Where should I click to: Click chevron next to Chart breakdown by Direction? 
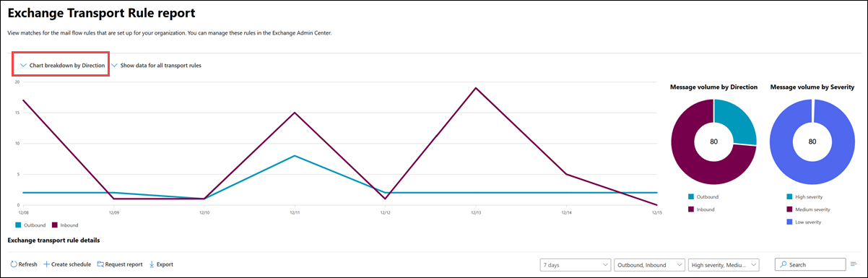pyautogui.click(x=23, y=65)
